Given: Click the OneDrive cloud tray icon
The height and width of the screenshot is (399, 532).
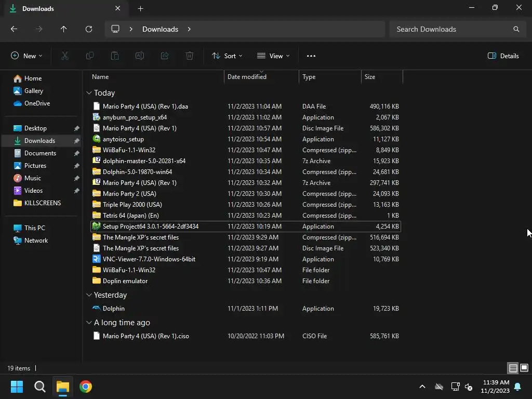Looking at the screenshot, I should coord(439,387).
